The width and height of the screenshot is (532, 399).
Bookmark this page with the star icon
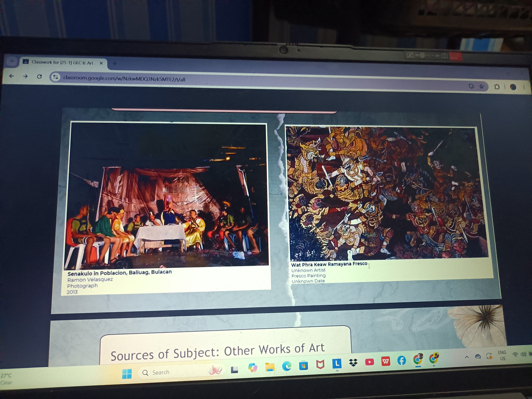coord(481,86)
